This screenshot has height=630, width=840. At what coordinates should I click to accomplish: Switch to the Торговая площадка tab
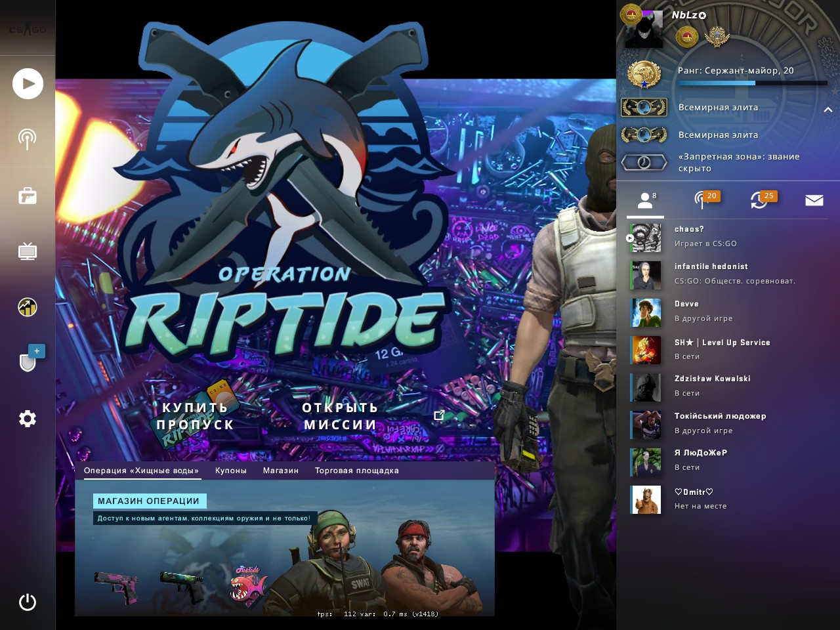357,471
